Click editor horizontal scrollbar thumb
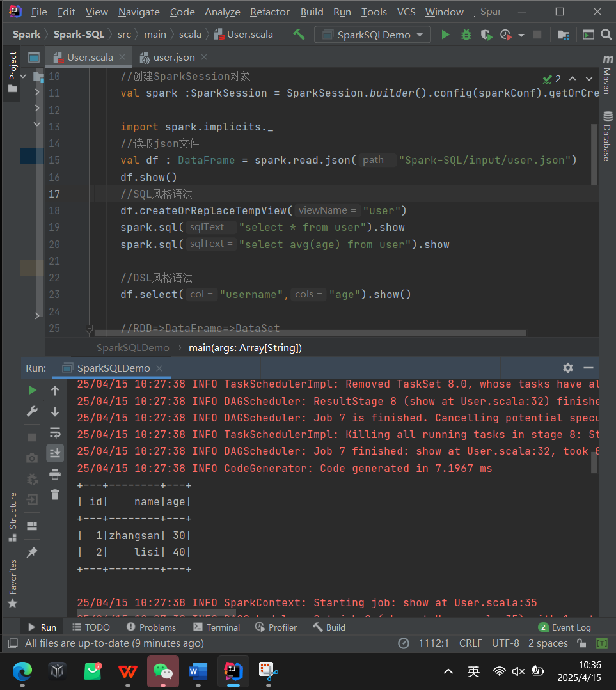This screenshot has height=690, width=616. [310, 333]
